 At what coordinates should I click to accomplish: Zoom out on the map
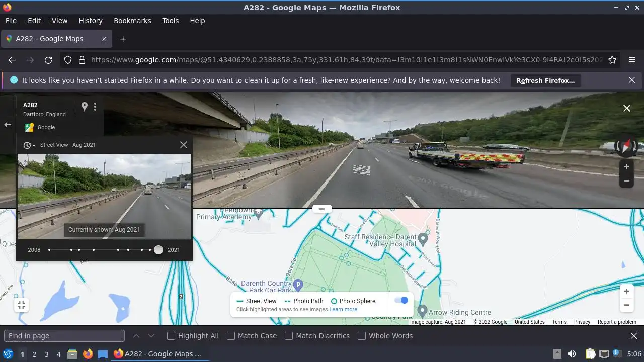click(x=626, y=305)
